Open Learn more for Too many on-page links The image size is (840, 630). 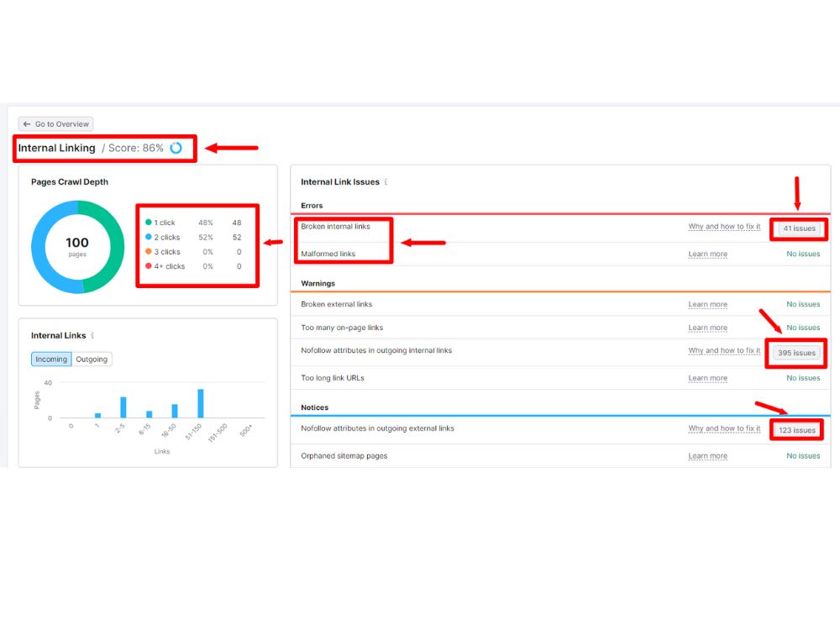(707, 328)
